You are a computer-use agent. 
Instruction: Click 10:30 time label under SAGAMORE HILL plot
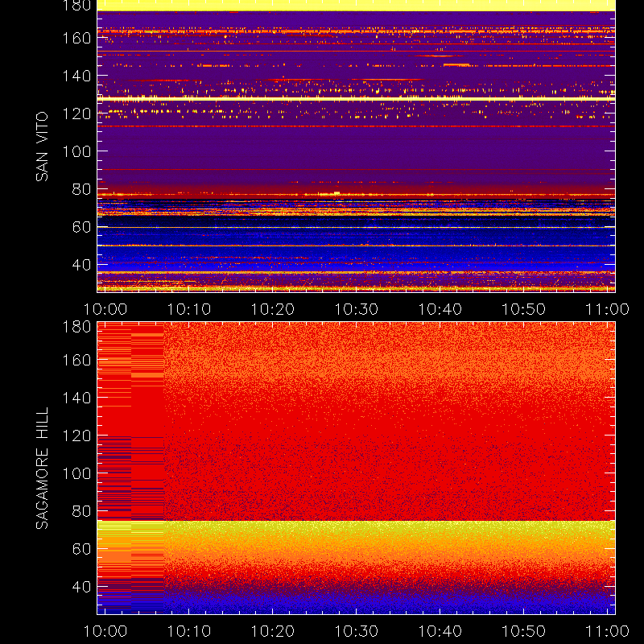[x=356, y=631]
